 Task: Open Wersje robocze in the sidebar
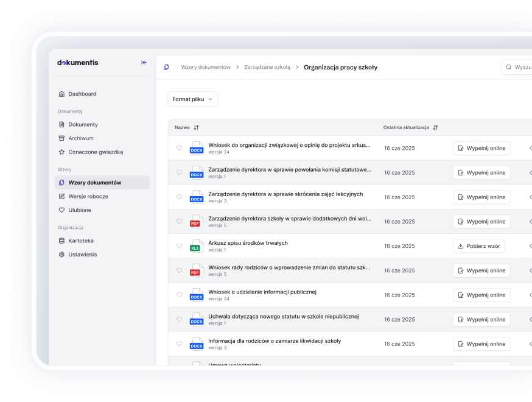point(88,196)
